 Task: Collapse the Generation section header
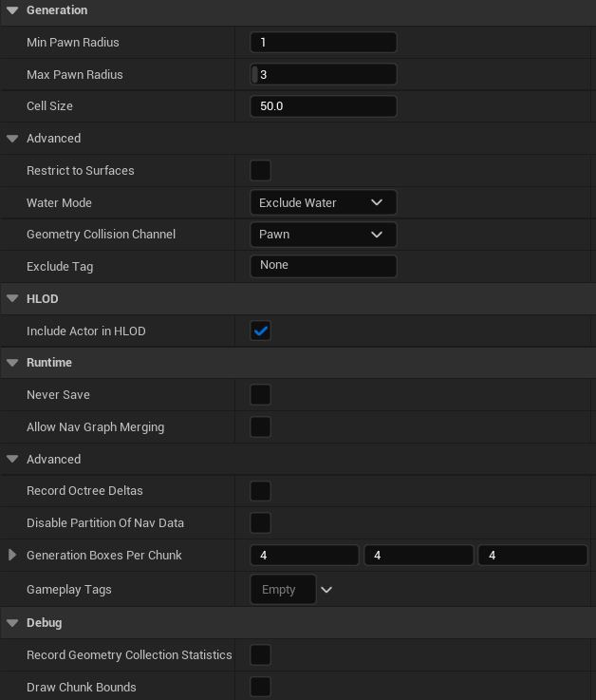12,10
